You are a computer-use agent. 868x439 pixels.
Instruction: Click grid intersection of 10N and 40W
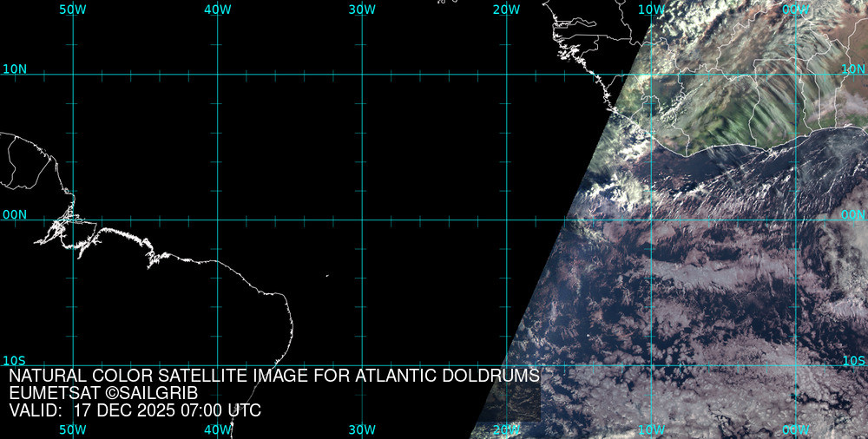tap(217, 74)
